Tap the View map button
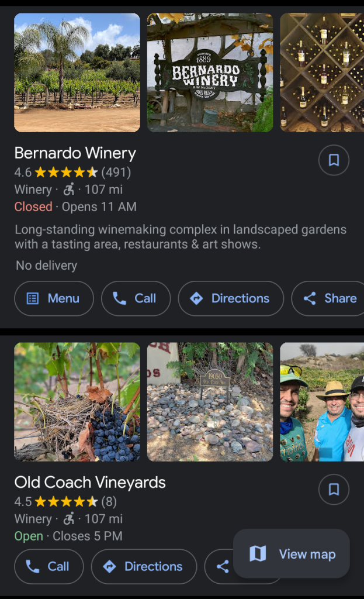The height and width of the screenshot is (599, 364). click(291, 553)
